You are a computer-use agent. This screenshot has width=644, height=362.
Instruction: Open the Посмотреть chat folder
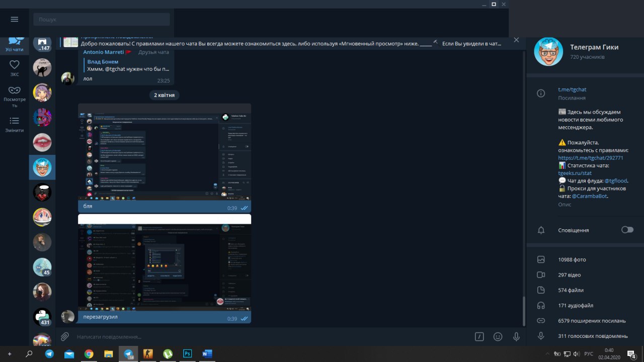pyautogui.click(x=14, y=97)
